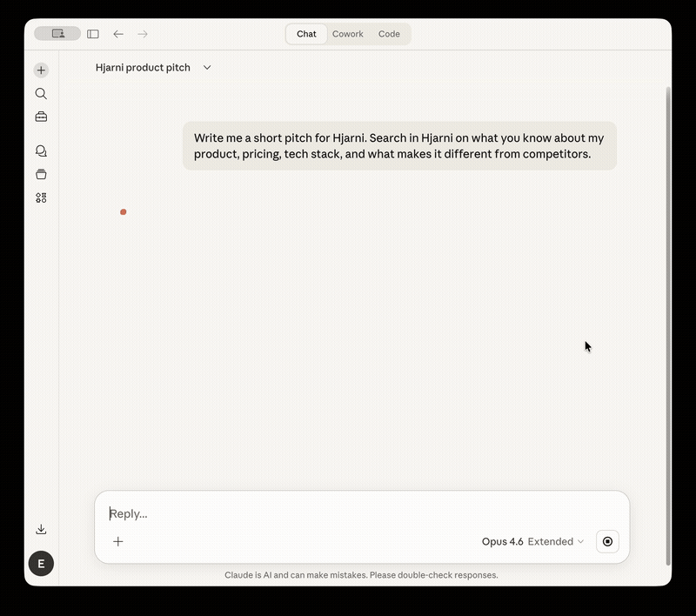Open the E profile avatar at bottom left

(41, 564)
